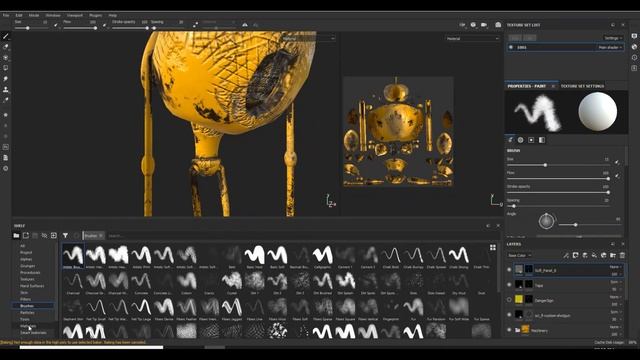The image size is (640, 360).
Task: Click the Shelf filter funnel icon
Action: coord(65,236)
